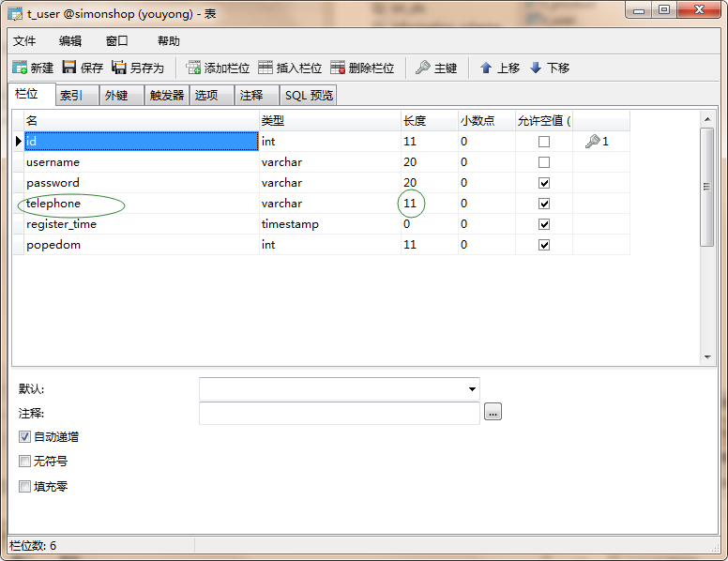Toggle allow-null checkbox for username

coord(544,162)
